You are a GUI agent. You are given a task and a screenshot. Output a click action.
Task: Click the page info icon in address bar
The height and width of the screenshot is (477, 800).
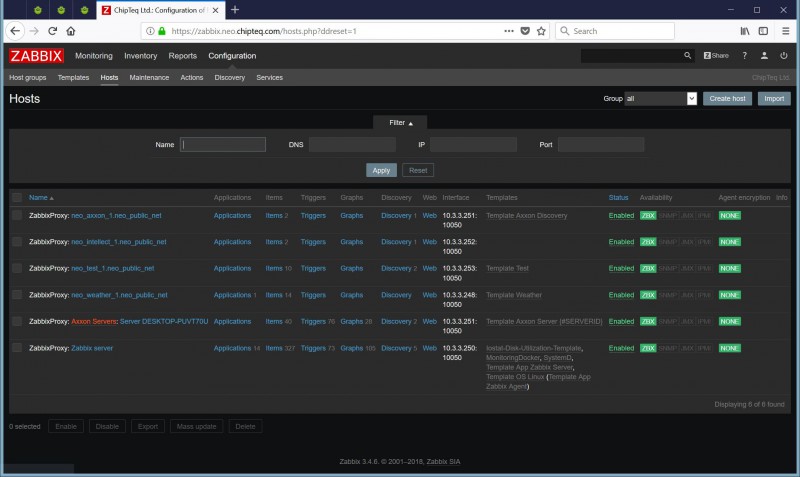[x=150, y=31]
